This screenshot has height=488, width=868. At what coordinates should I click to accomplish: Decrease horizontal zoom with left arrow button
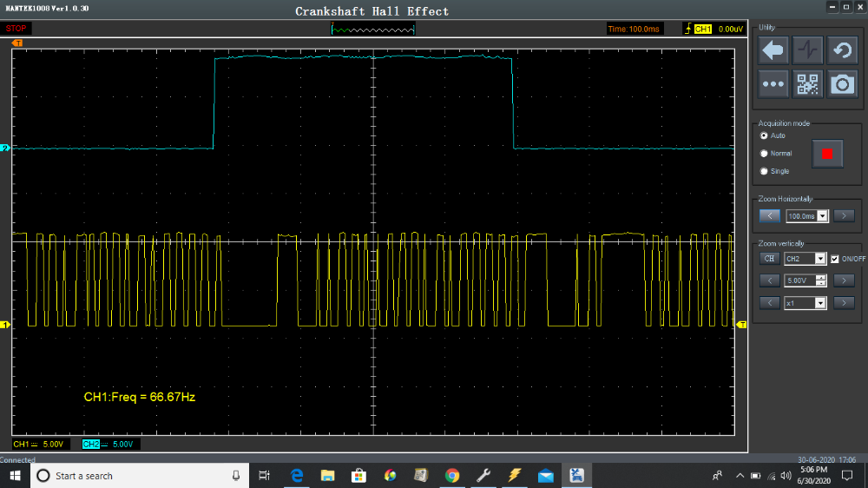click(x=769, y=216)
